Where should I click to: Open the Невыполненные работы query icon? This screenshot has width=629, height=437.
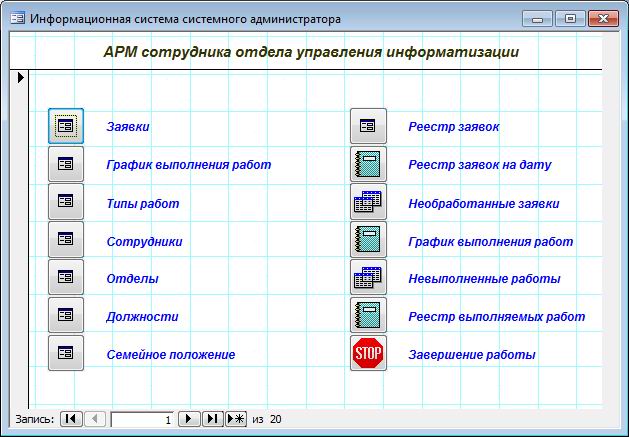368,278
